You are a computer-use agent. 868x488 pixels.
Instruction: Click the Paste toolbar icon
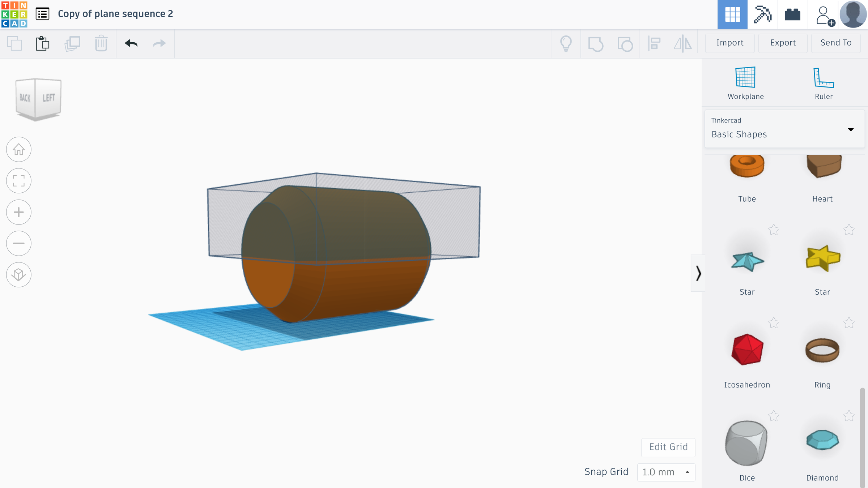(43, 43)
